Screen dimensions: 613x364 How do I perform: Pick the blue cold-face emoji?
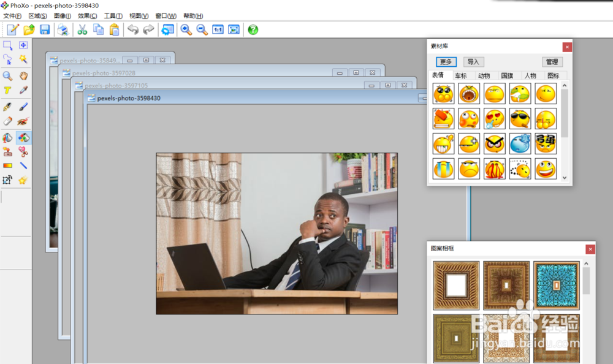[520, 143]
